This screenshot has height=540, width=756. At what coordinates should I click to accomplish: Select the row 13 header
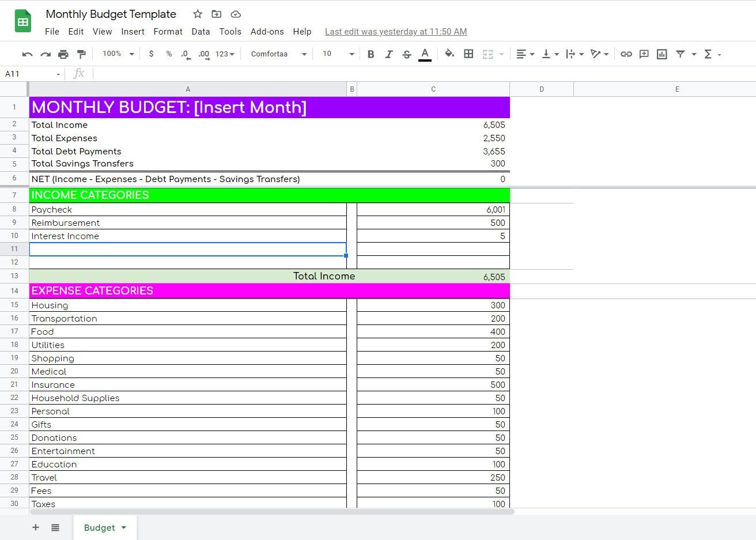tap(14, 276)
